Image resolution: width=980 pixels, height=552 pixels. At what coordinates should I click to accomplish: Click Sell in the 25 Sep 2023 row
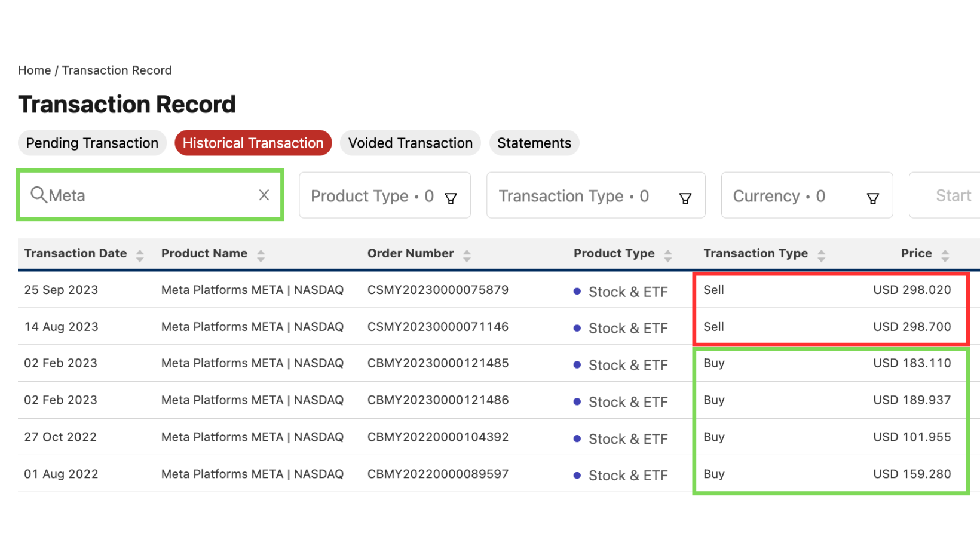pos(713,290)
